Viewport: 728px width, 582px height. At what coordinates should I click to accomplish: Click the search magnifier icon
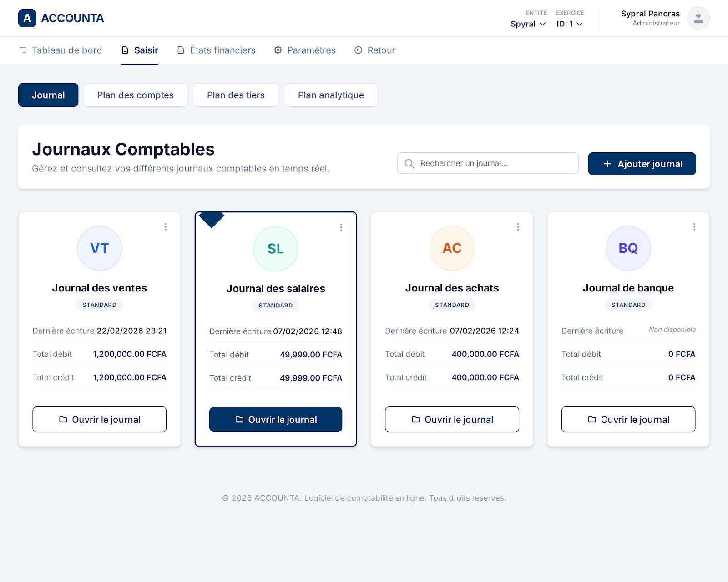pos(409,163)
